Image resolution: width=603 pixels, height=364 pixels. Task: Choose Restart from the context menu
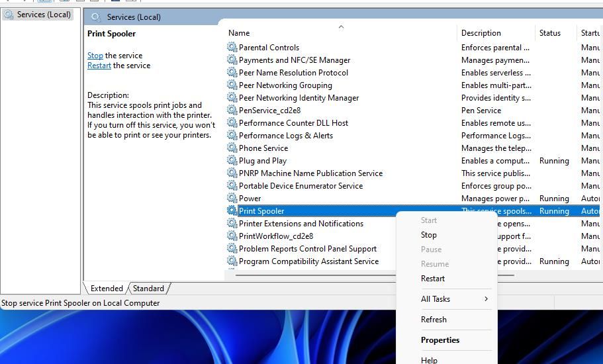tap(433, 279)
